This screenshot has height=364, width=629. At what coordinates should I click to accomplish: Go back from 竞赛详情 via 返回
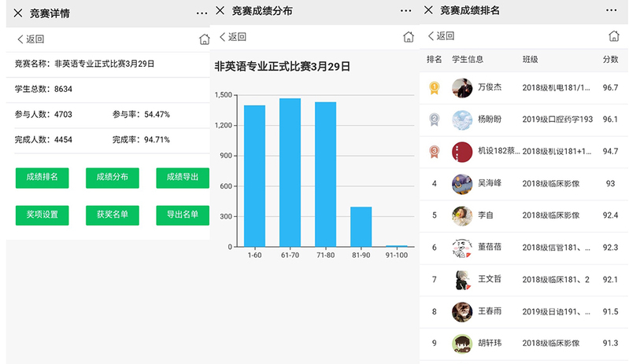tap(31, 39)
